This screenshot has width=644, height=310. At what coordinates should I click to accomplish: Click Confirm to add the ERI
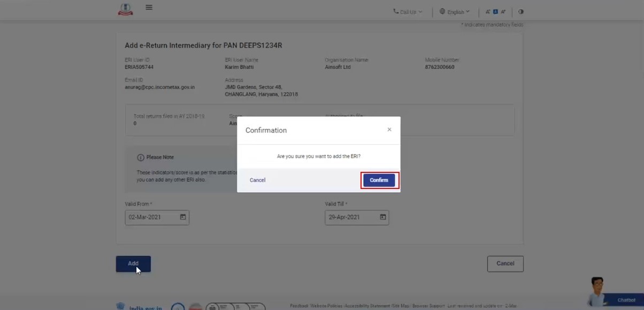379,180
